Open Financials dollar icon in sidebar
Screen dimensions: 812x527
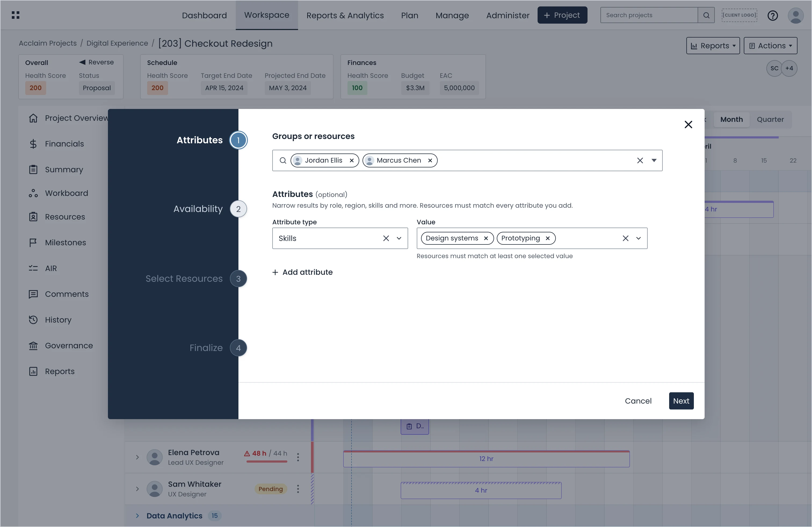tap(33, 144)
